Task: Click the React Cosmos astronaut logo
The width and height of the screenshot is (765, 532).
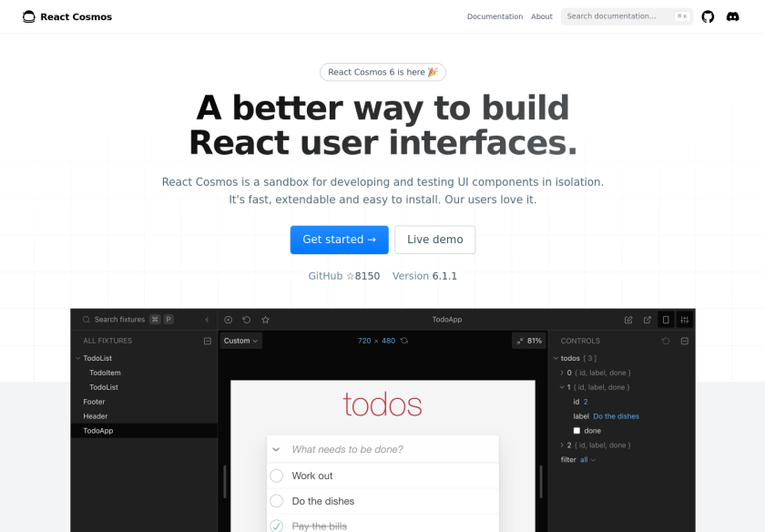Action: pyautogui.click(x=29, y=16)
